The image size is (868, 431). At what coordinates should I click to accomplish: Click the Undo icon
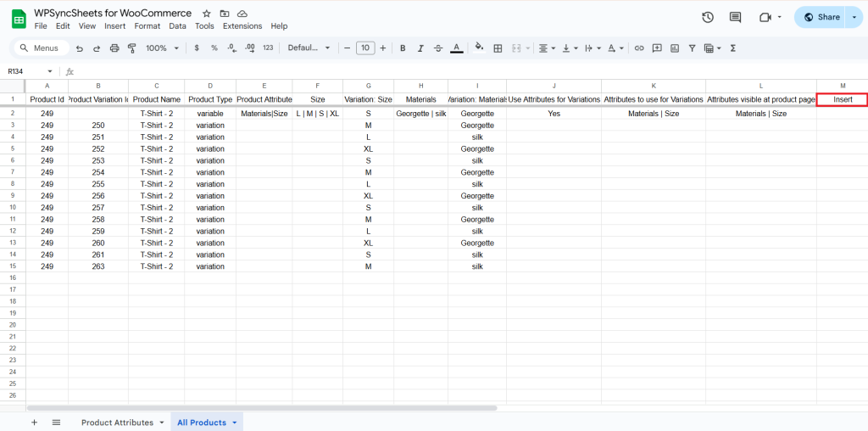click(x=80, y=48)
